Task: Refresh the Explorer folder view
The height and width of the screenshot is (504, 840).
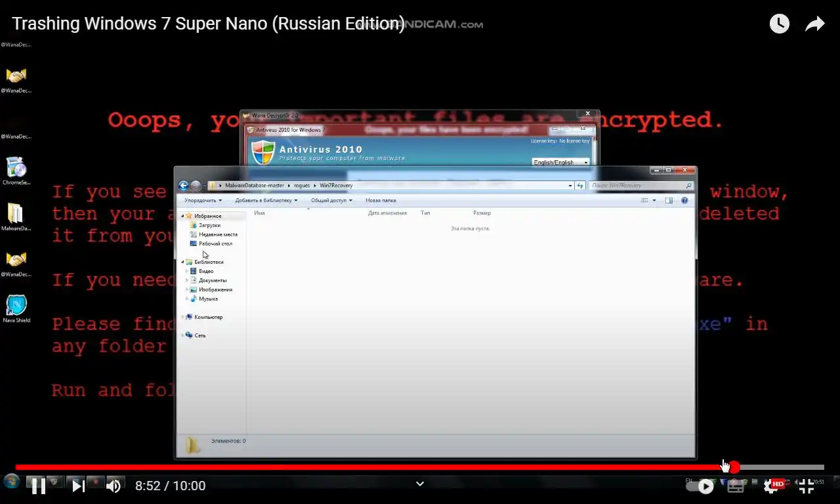Action: [580, 186]
